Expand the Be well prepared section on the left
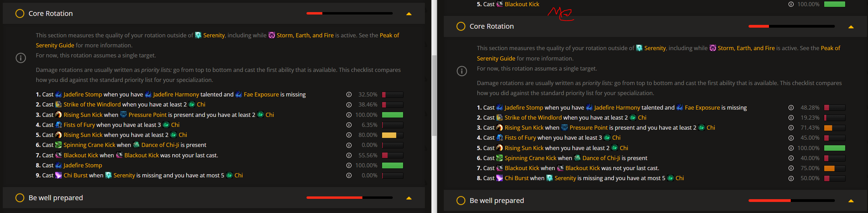Image resolution: width=868 pixels, height=213 pixels. click(409, 198)
